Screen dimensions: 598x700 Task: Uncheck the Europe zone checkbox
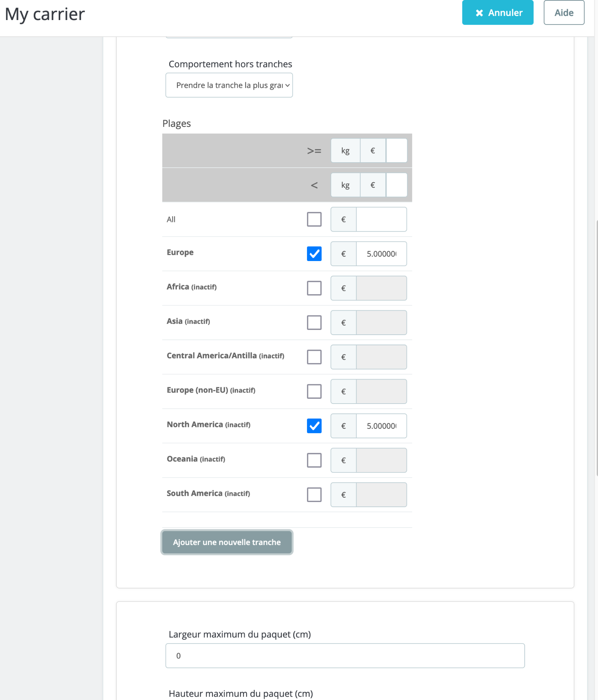[x=314, y=254]
